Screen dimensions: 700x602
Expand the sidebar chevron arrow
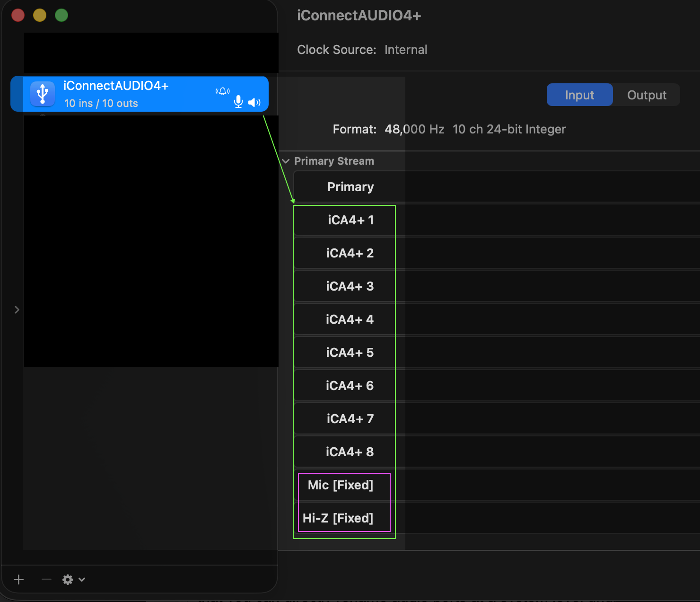[x=17, y=310]
